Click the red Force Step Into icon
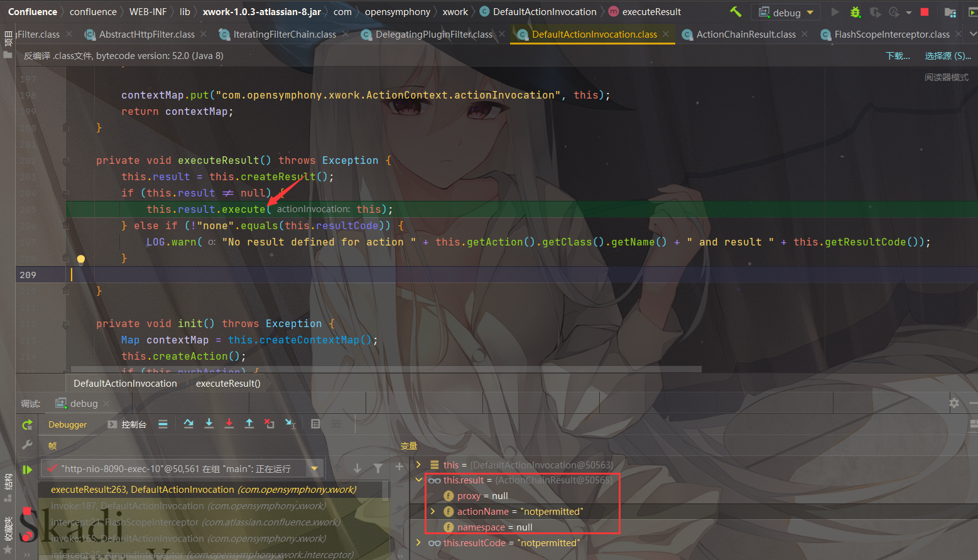Screen dimensions: 978x560 [x=229, y=424]
